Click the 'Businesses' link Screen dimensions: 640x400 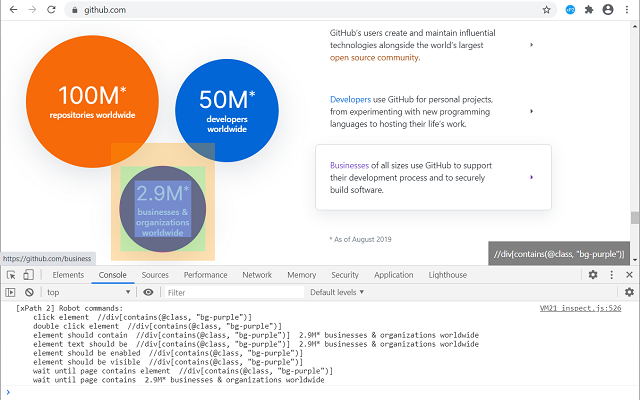pyautogui.click(x=349, y=166)
